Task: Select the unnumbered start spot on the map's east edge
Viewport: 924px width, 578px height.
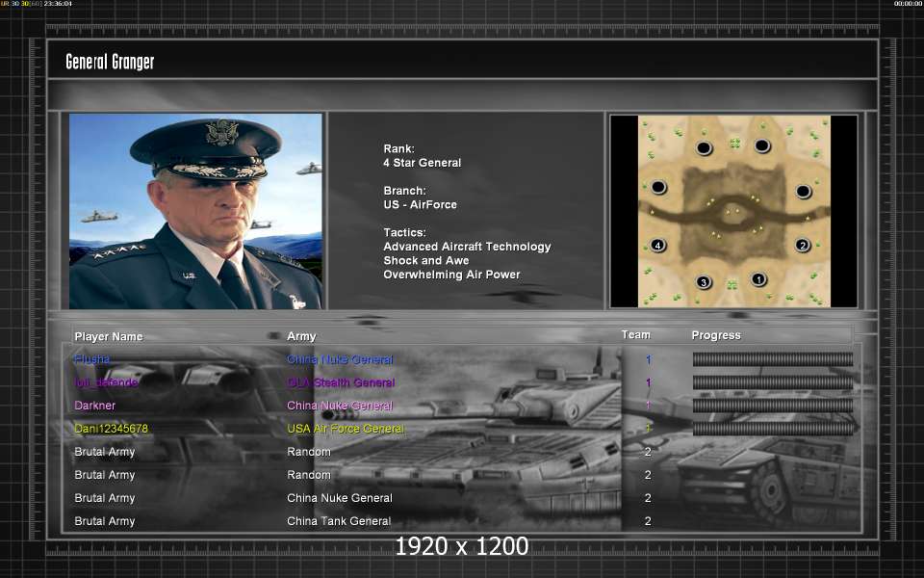Action: coord(803,191)
